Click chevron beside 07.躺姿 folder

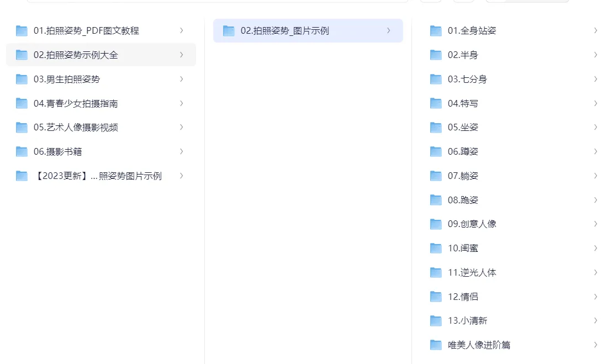[595, 176]
